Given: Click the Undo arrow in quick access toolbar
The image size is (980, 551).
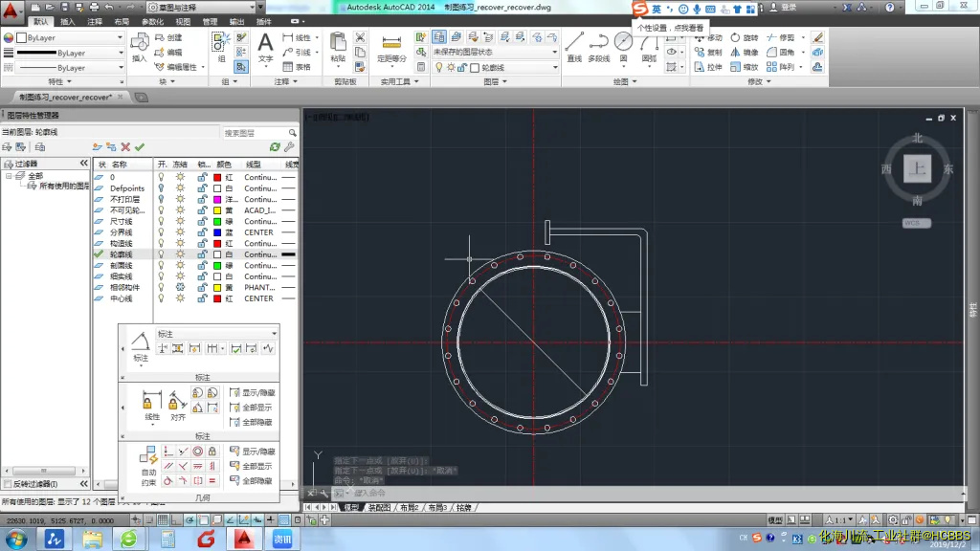Looking at the screenshot, I should [109, 8].
